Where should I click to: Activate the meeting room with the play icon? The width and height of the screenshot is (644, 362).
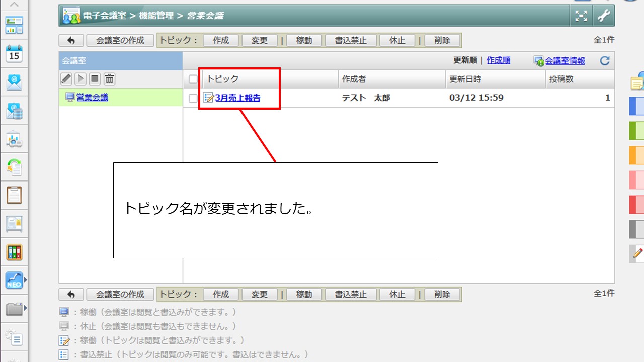tap(80, 79)
